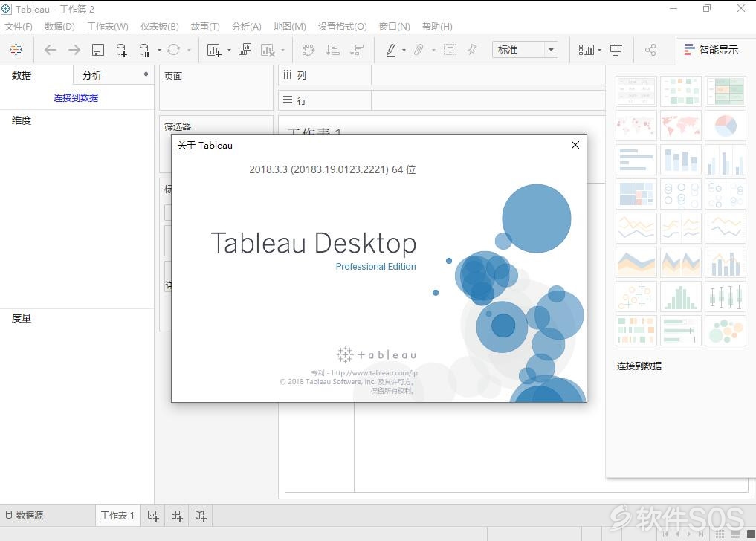Open the 工作表(W) menu
This screenshot has height=541, width=756.
[108, 27]
